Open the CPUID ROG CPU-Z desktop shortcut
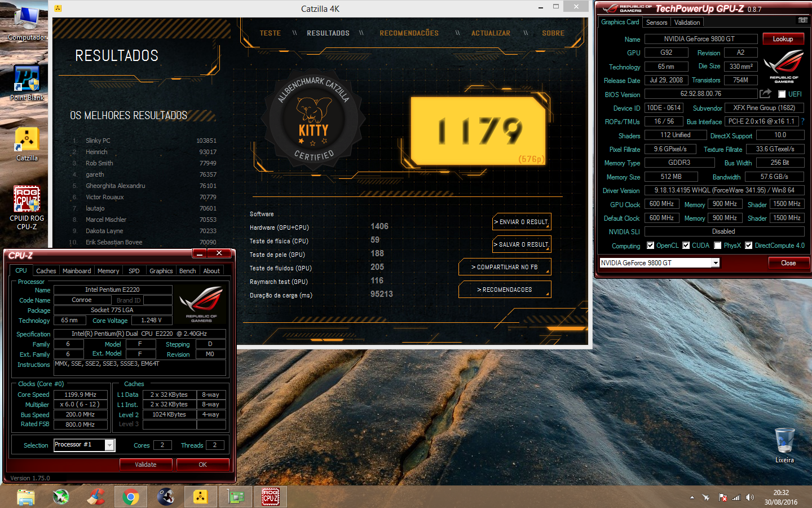 click(x=27, y=207)
